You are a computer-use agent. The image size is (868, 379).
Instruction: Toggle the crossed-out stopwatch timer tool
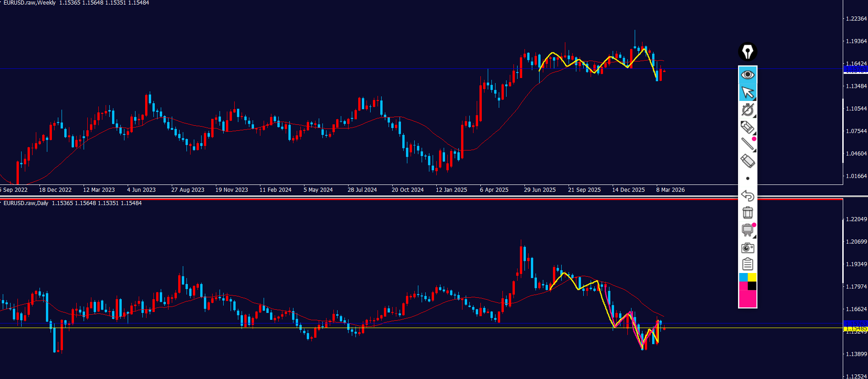tap(747, 110)
